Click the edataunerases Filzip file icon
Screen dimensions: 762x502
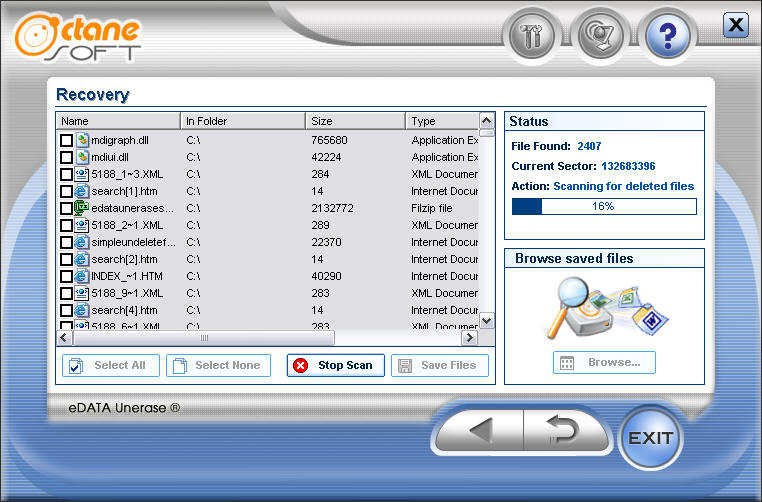click(82, 208)
